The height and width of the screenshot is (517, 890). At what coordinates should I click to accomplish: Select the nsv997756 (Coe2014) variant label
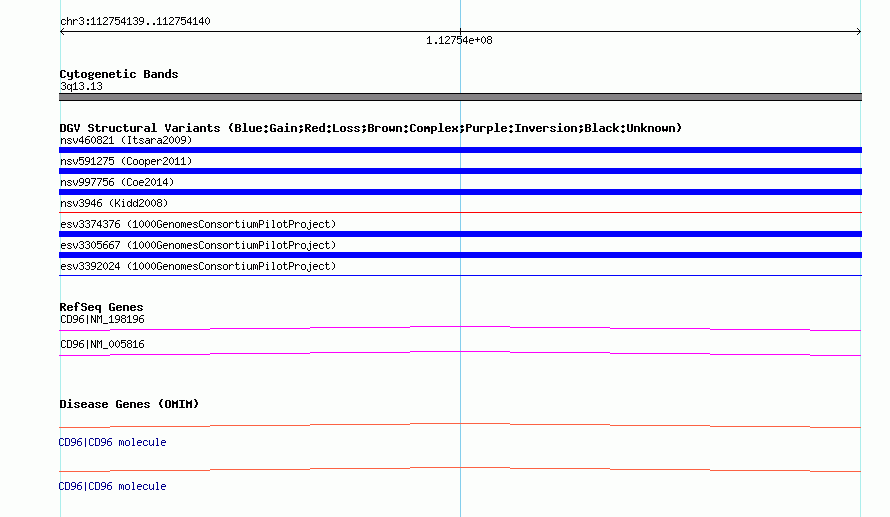[x=117, y=182]
